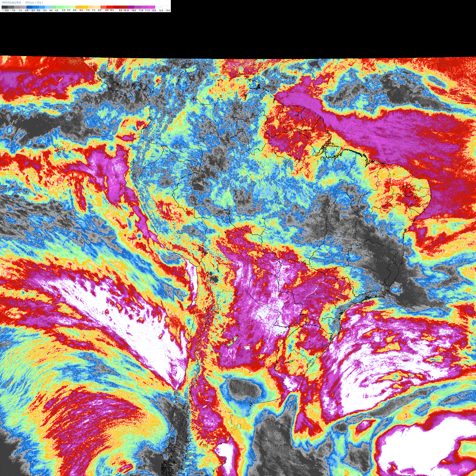
Task: Click the 0.5 legend value
Action: 7,10
